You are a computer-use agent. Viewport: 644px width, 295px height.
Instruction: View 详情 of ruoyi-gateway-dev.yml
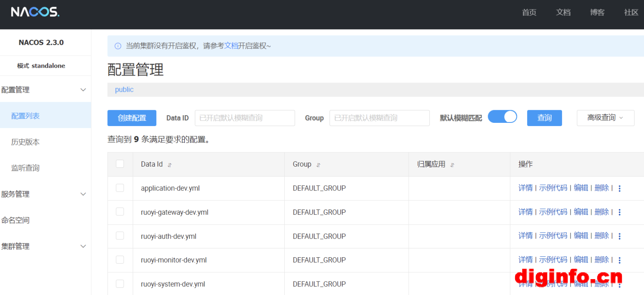526,212
